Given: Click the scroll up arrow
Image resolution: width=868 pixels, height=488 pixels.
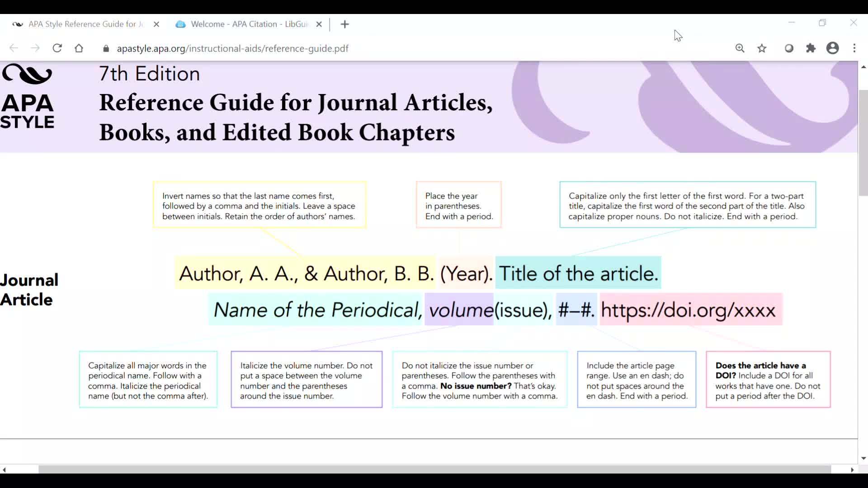Looking at the screenshot, I should [863, 67].
